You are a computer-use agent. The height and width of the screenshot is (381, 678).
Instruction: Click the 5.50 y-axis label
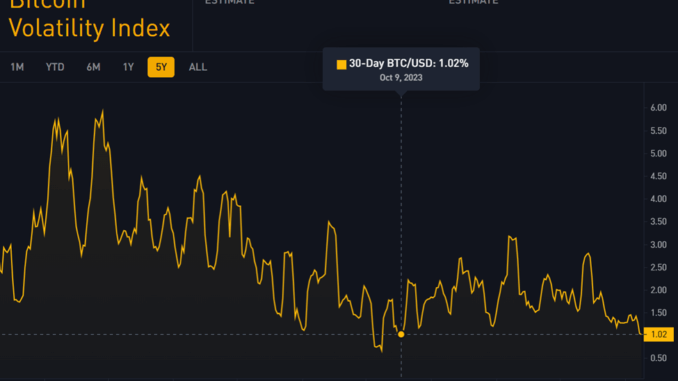[658, 131]
